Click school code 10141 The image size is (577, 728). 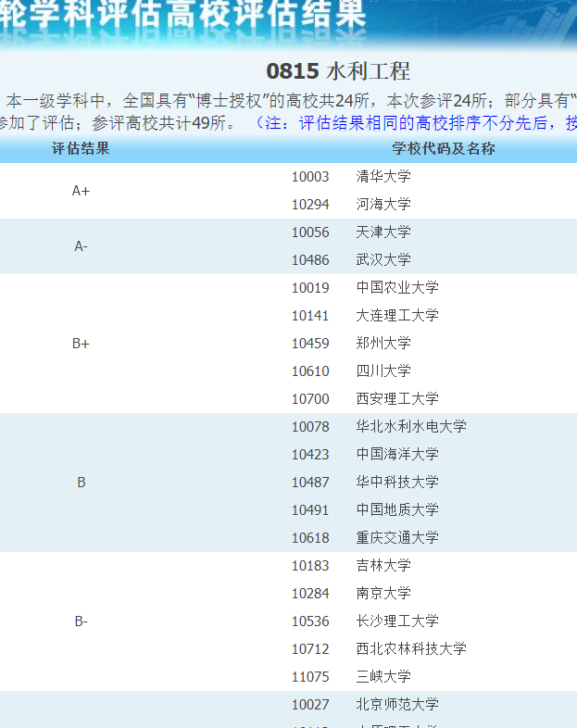point(310,316)
